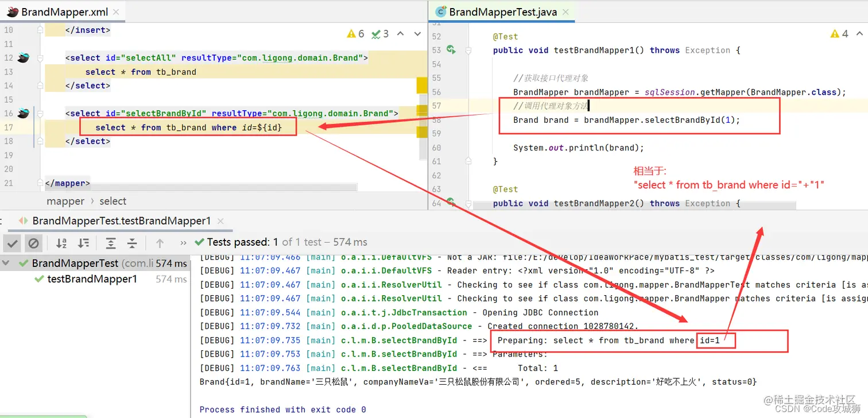
Task: Click the @Test annotation on line 52
Action: [505, 36]
